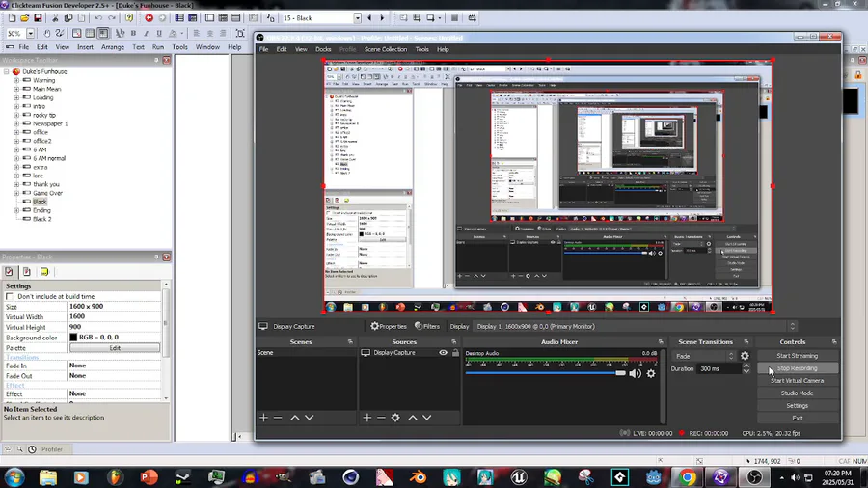Viewport: 868px width, 488px height.
Task: Click the Duration 300 ms input field
Action: click(719, 368)
